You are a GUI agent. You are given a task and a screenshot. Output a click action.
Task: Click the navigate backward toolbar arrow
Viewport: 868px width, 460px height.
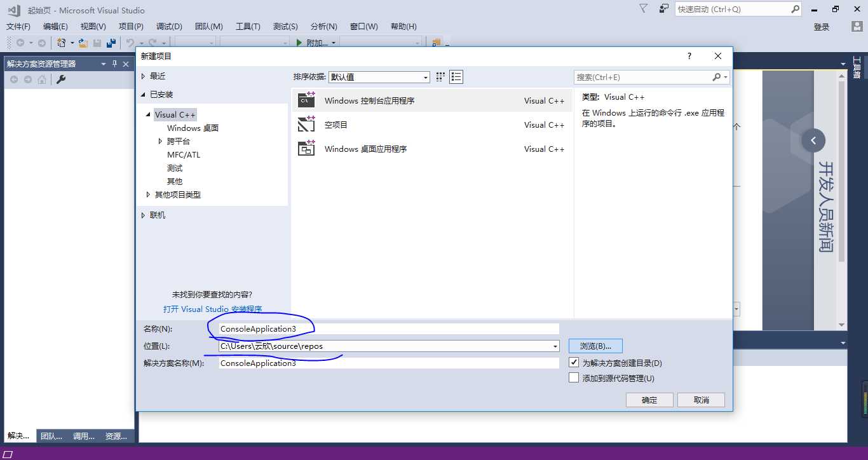pos(20,43)
